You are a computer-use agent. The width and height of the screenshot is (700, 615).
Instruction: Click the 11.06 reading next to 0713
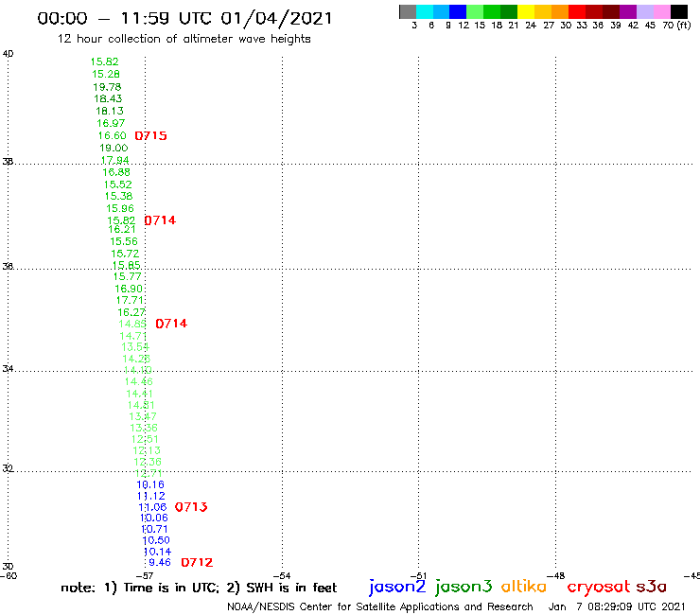[152, 507]
